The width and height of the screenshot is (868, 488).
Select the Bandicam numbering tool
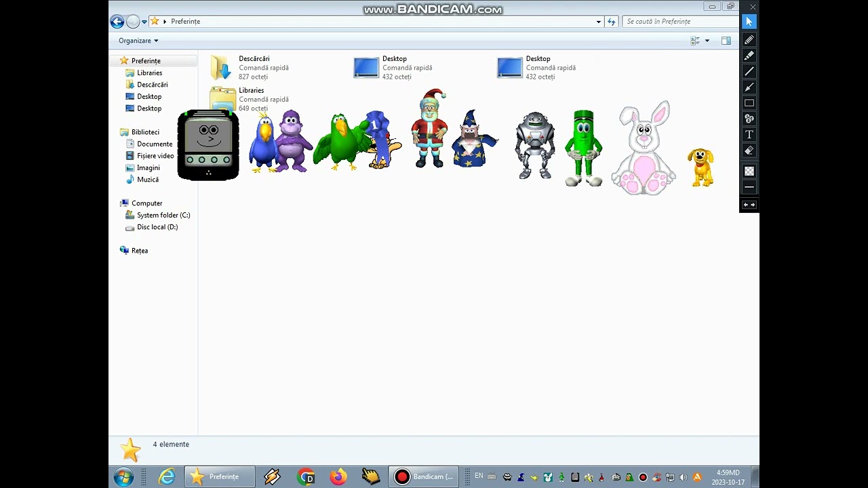coord(749,119)
